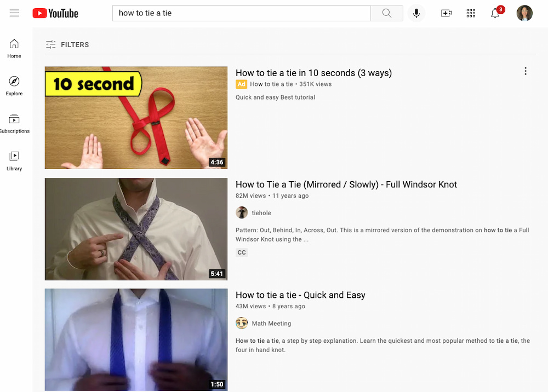Screen dimensions: 548x392
Task: Open the tiehole channel name
Action: [261, 213]
